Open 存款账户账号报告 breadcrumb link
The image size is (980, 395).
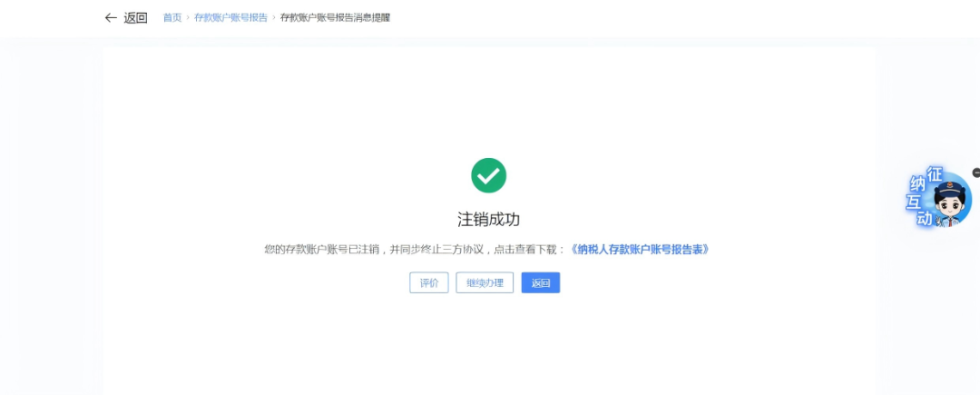(230, 17)
